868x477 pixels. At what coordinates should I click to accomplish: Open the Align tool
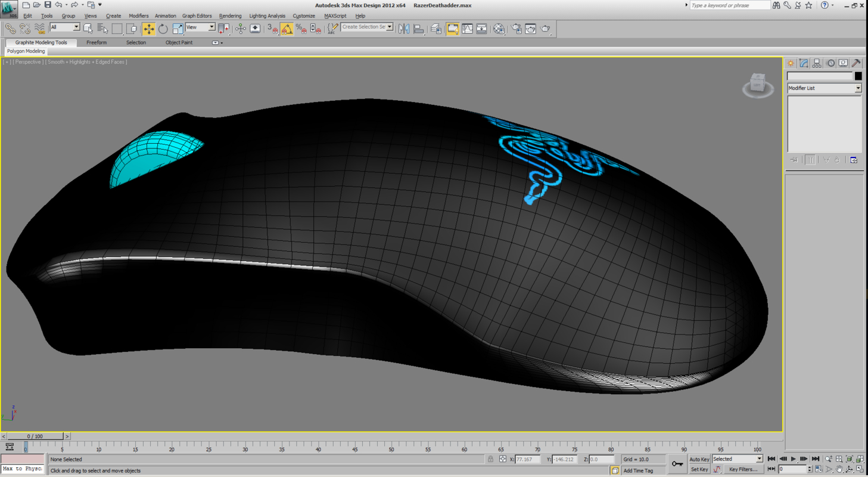(419, 27)
